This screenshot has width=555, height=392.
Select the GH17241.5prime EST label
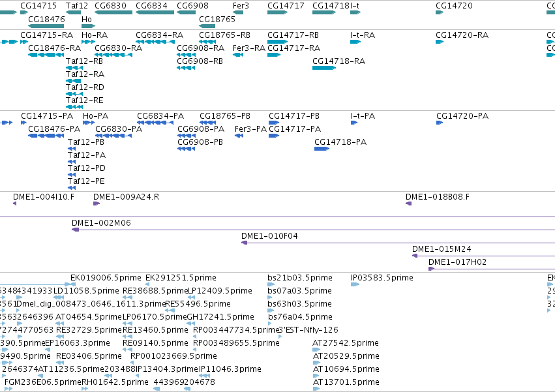[x=220, y=317]
